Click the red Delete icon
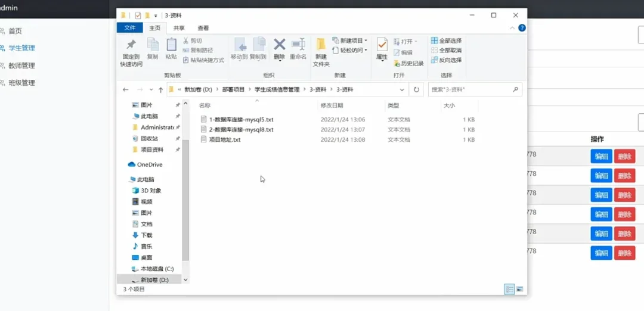This screenshot has width=644, height=311. tap(279, 49)
